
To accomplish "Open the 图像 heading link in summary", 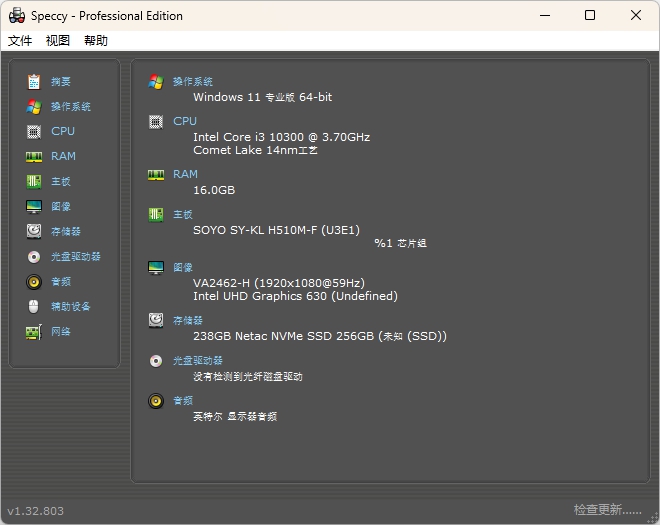I will (183, 267).
